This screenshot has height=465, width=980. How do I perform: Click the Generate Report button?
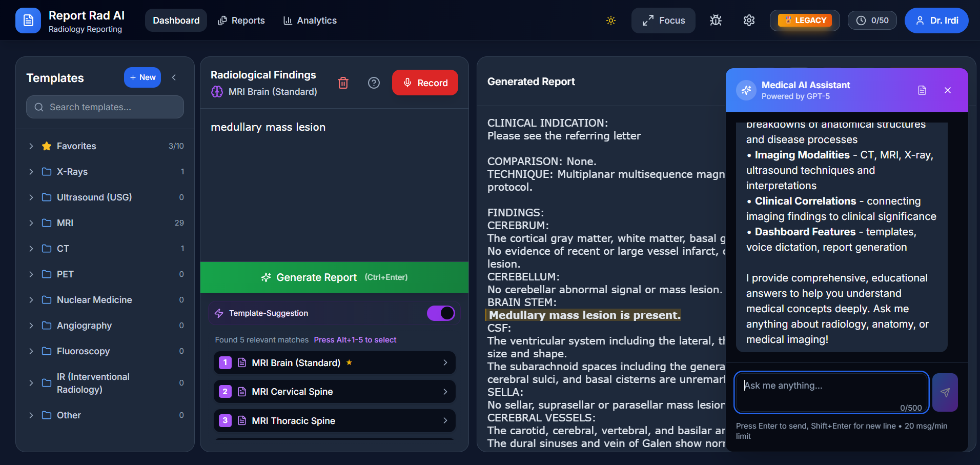click(334, 277)
